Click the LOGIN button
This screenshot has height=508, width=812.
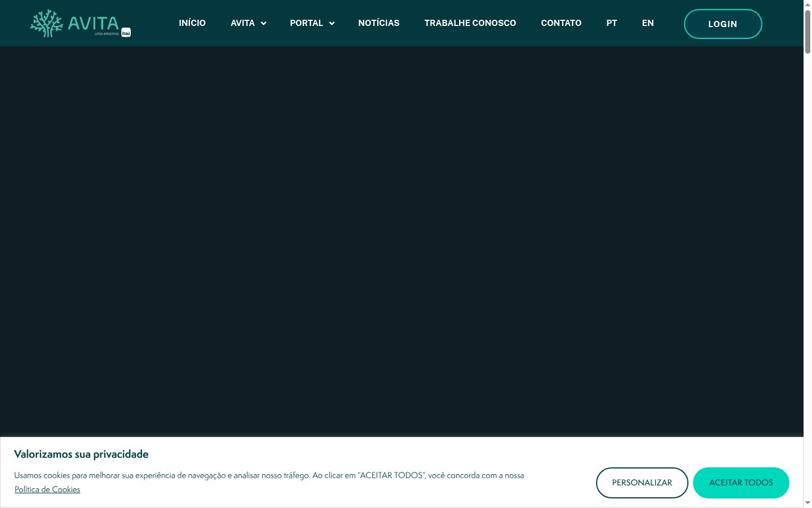click(723, 24)
